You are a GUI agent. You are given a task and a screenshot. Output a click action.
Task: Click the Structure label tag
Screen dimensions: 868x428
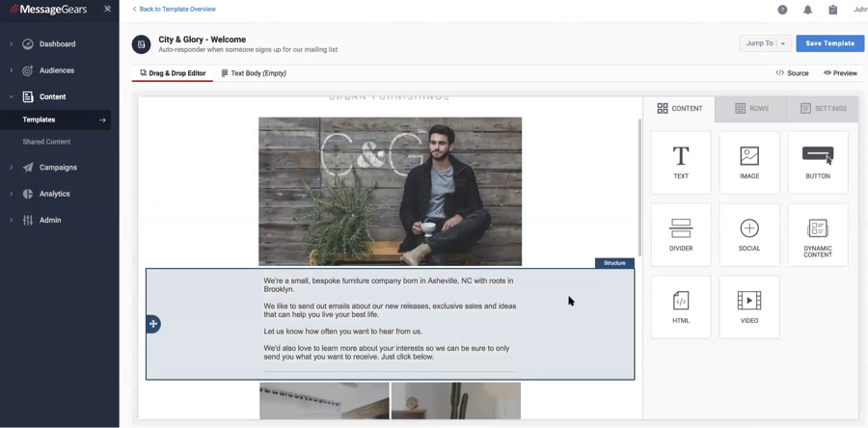pos(614,263)
